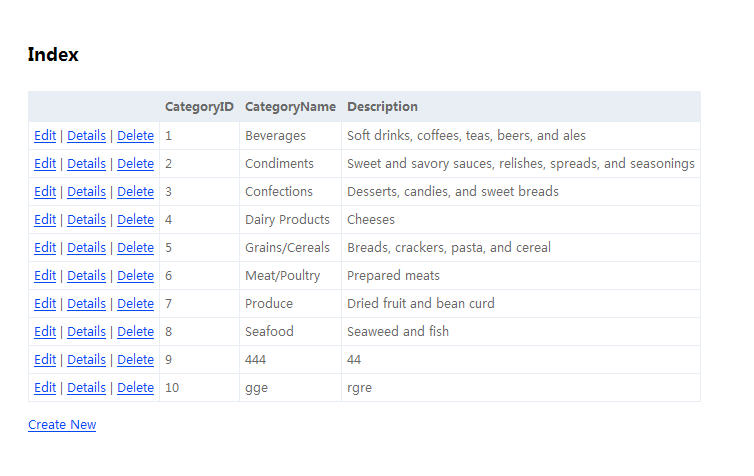Edit the Seafood category
This screenshot has height=476, width=754.
click(45, 331)
